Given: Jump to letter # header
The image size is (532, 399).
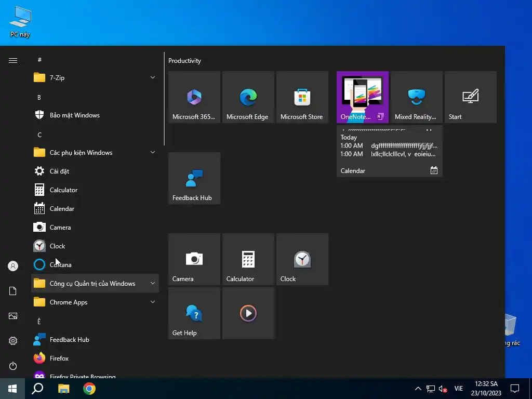Looking at the screenshot, I should click(x=39, y=60).
